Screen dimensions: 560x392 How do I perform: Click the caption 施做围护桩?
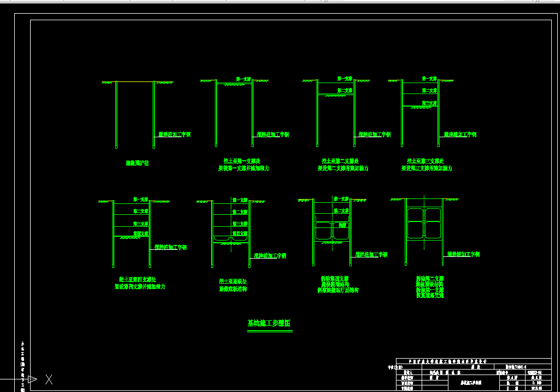click(x=137, y=163)
